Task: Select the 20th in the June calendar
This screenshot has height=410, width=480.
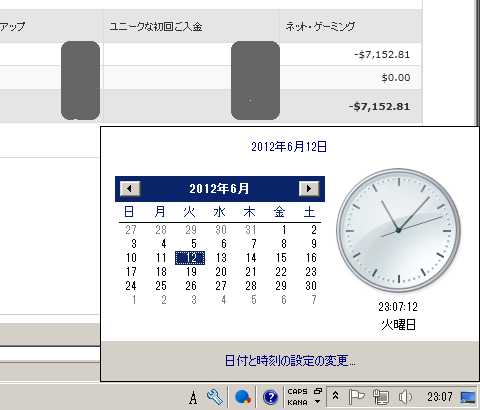Action: coord(221,272)
